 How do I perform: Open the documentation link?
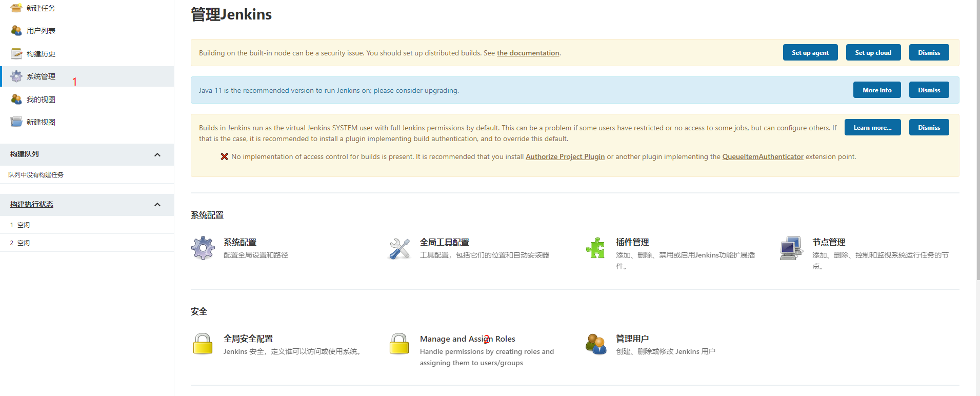tap(528, 53)
